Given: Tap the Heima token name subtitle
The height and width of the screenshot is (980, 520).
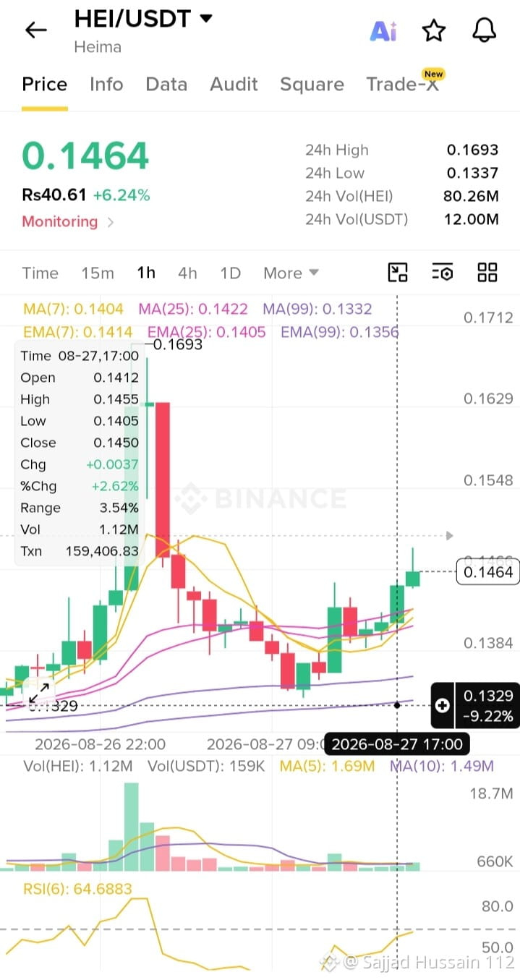Looking at the screenshot, I should tap(98, 47).
